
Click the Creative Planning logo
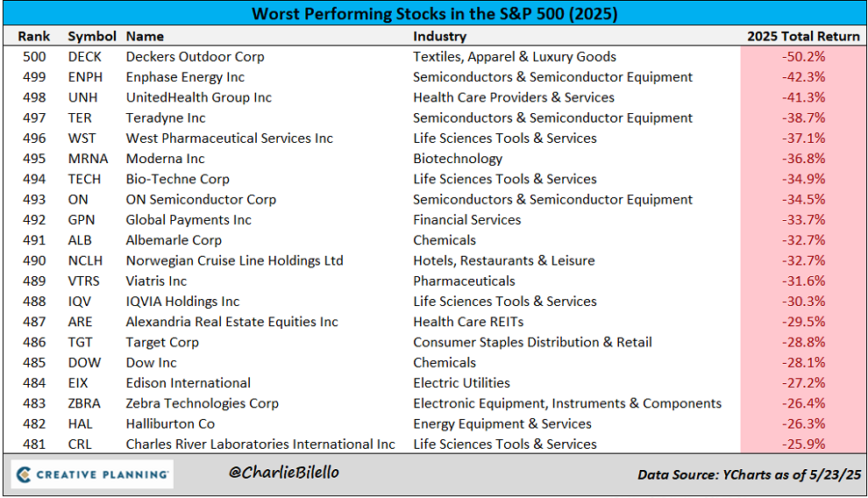(x=92, y=474)
